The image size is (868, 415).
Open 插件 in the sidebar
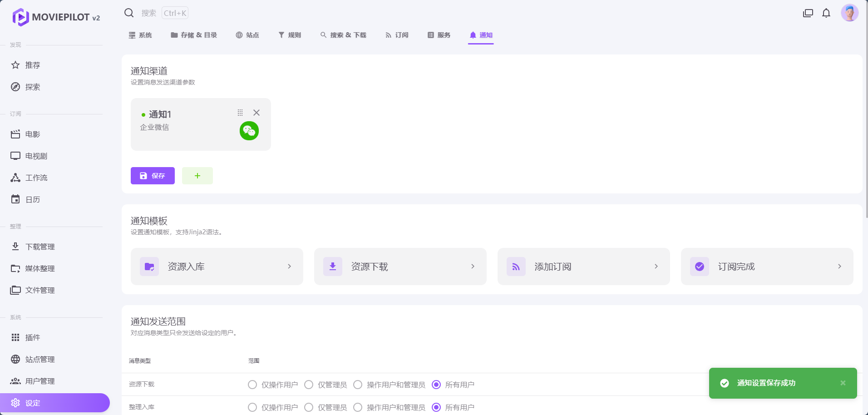33,337
